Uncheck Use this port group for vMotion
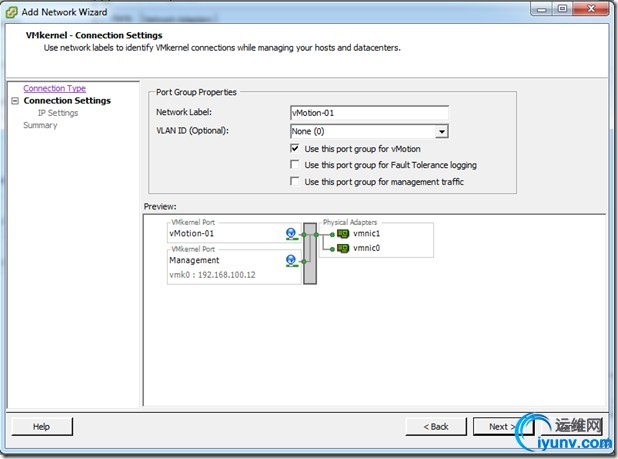The width and height of the screenshot is (618, 459). point(294,149)
